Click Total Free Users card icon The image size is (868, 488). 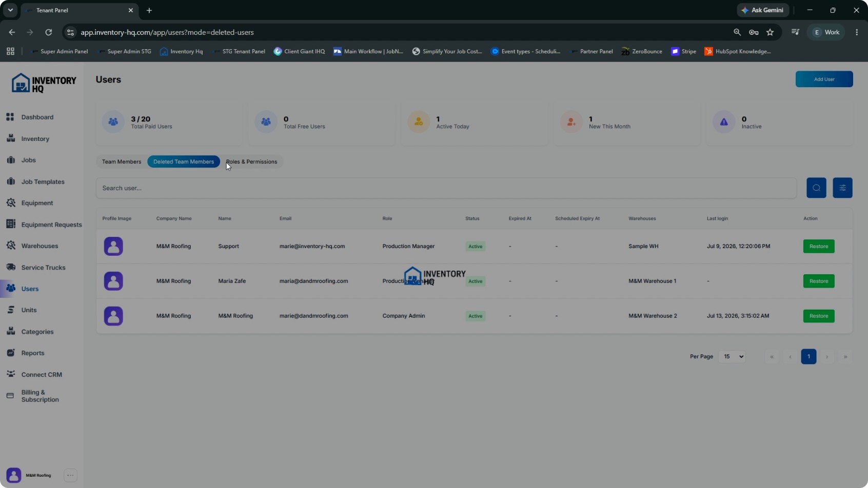point(266,122)
